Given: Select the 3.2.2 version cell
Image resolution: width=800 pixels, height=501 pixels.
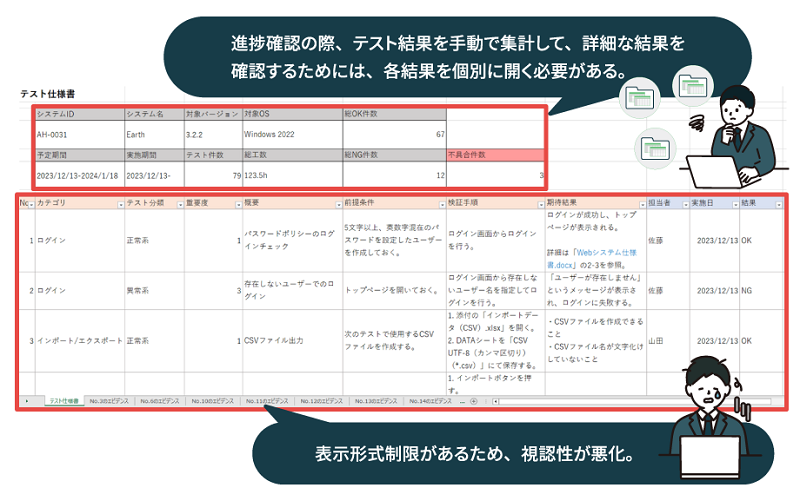Looking at the screenshot, I should pyautogui.click(x=213, y=134).
